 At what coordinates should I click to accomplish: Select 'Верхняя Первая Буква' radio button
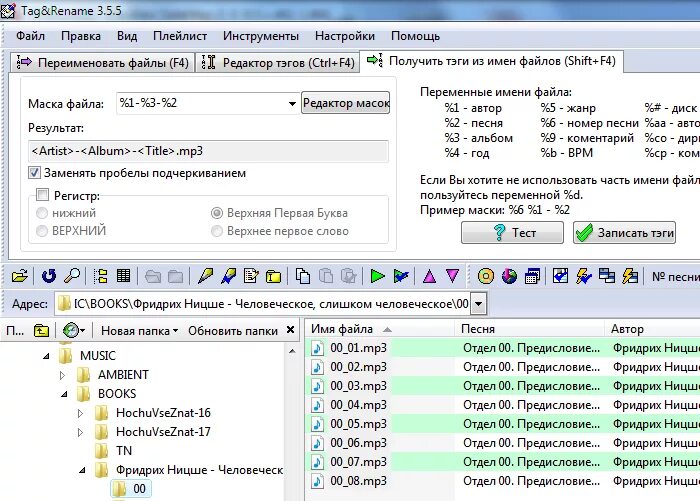217,213
